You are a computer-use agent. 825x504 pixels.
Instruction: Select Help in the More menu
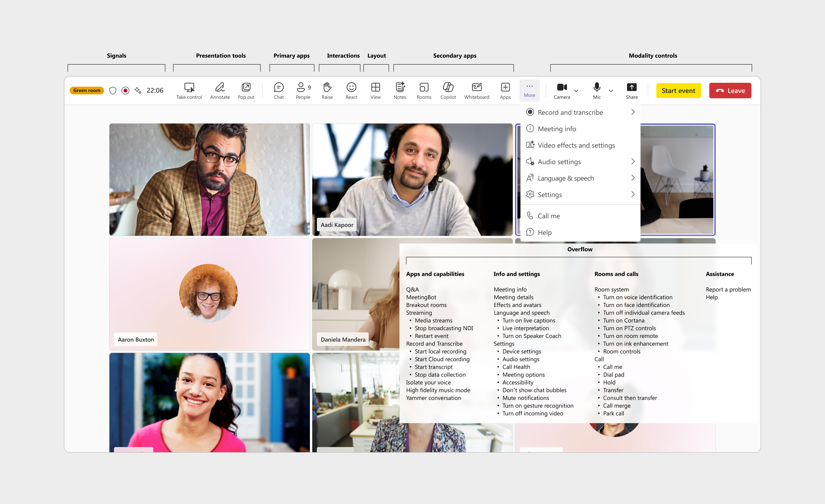tap(580, 232)
